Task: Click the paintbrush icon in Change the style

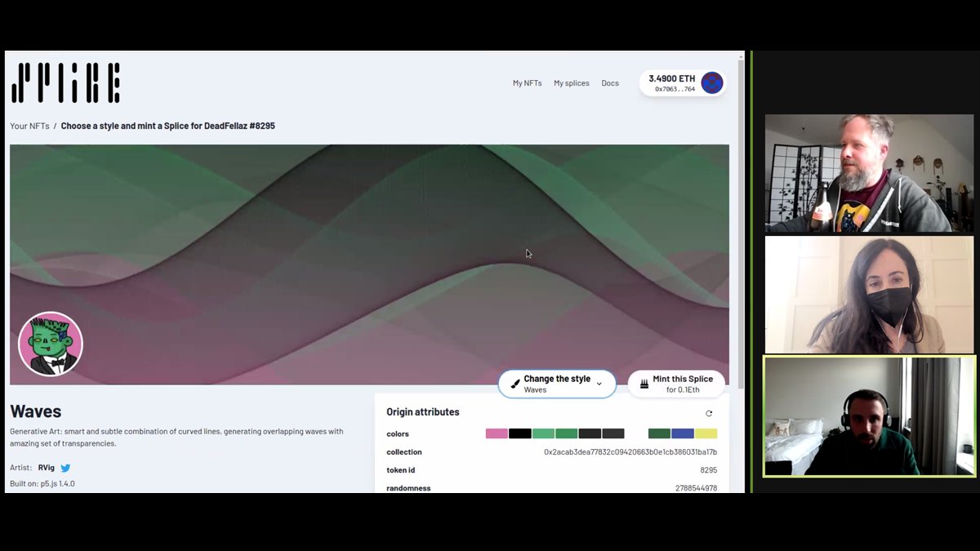Action: coord(515,384)
